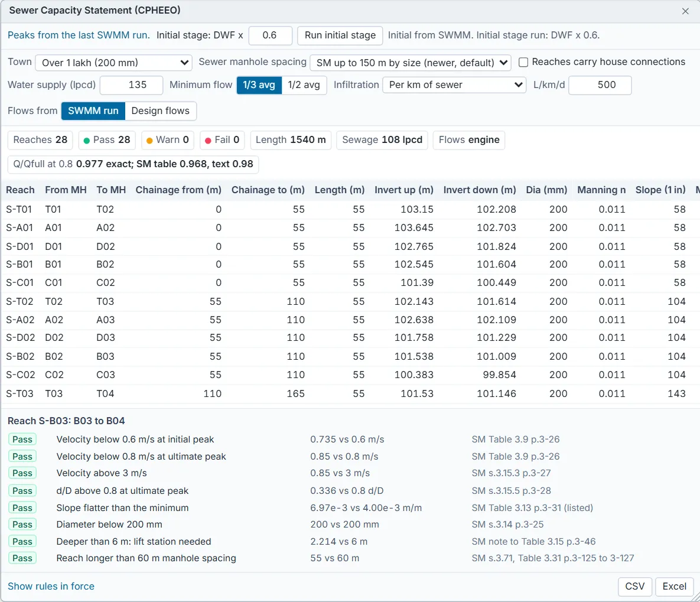The width and height of the screenshot is (700, 602).
Task: Sort by Slope (1 in) column header
Action: coord(660,190)
